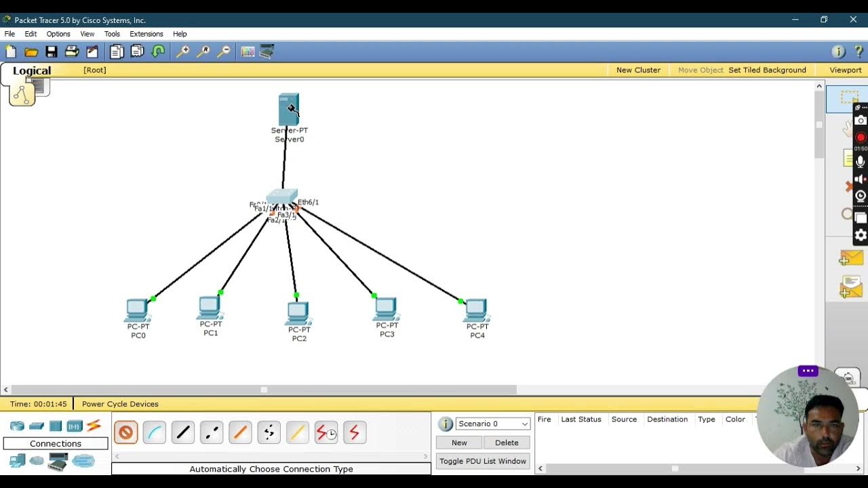868x488 pixels.
Task: Zoom out with the minus magnifier
Action: 224,52
